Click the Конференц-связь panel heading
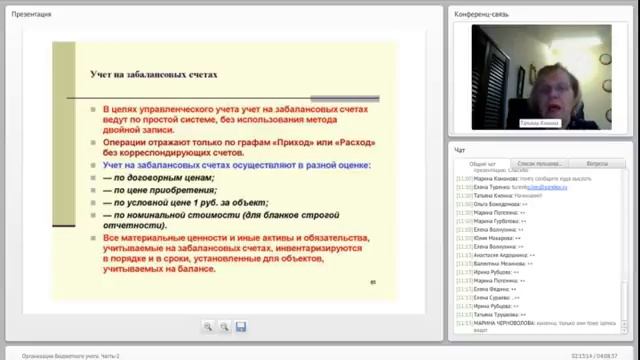 (481, 14)
